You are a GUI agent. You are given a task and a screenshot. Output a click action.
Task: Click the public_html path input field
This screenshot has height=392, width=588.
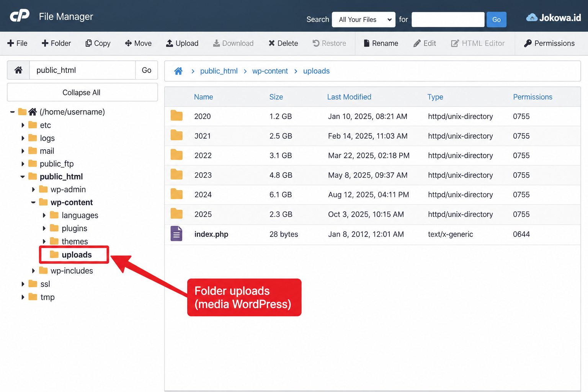point(82,70)
